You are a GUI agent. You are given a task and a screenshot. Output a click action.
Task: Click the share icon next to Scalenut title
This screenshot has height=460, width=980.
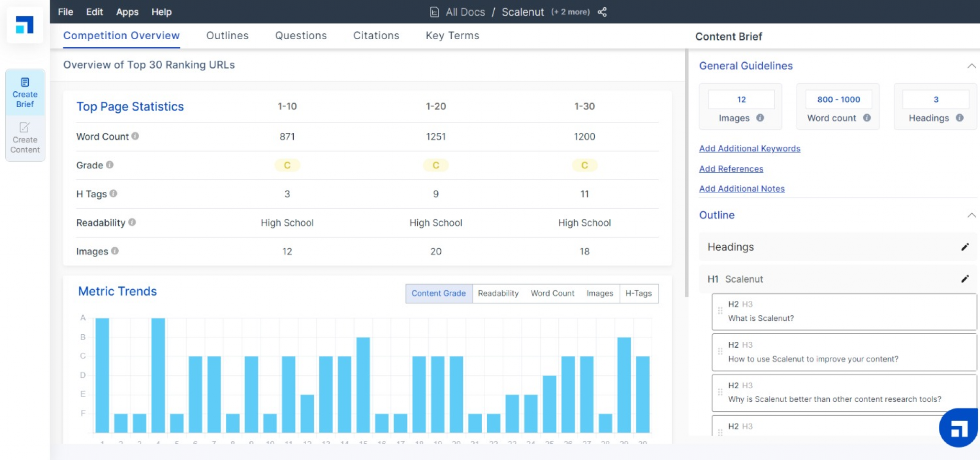point(602,12)
